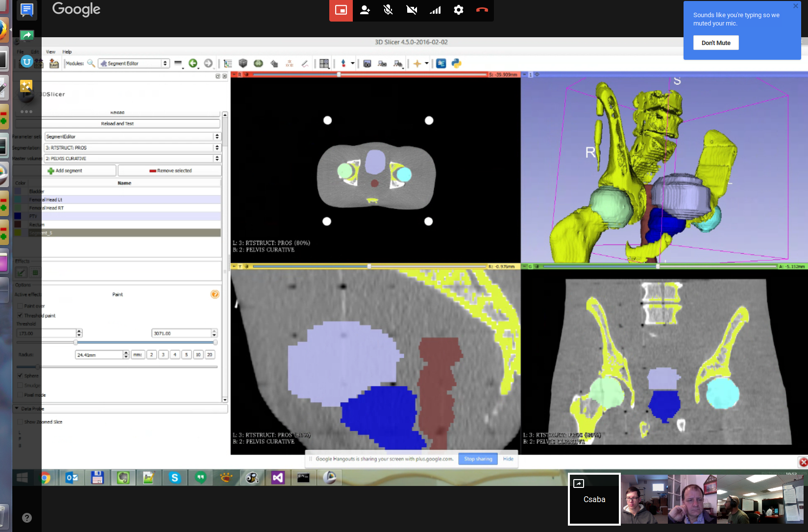Turn off camera in Hangouts bar
Screen dimensions: 808x532
tap(412, 10)
